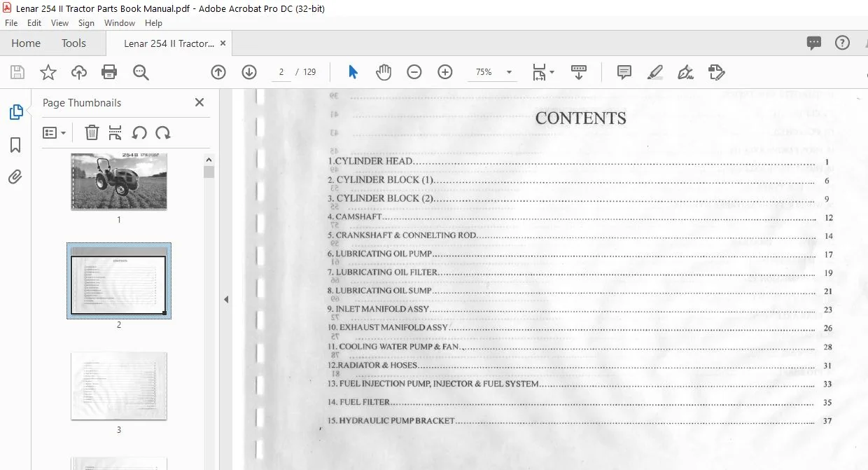Close the Page Thumbnails panel
Image resolution: width=868 pixels, height=470 pixels.
199,102
